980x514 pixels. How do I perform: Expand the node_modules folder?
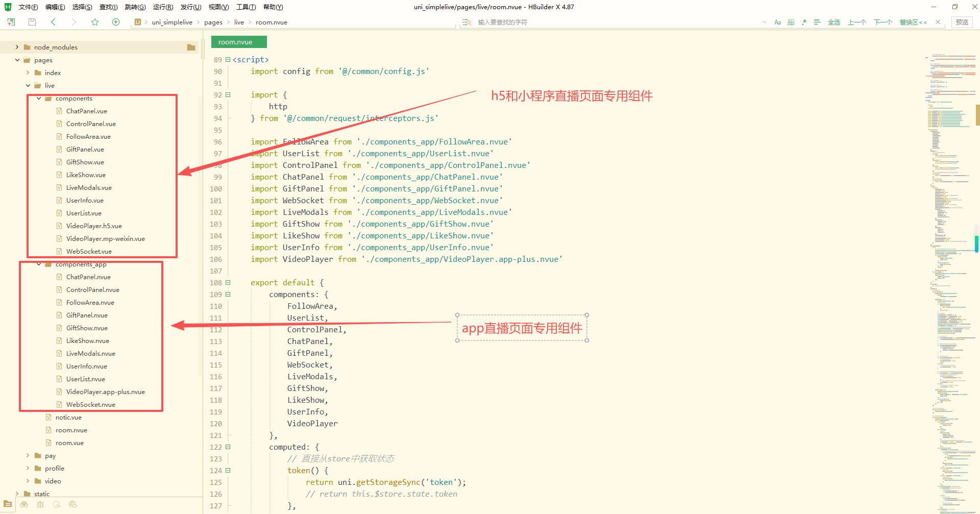click(x=17, y=47)
